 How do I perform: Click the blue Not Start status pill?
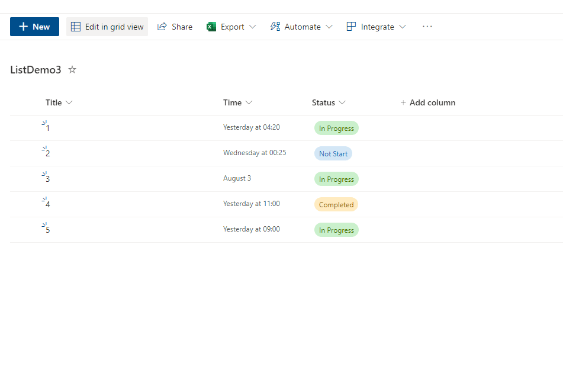point(333,154)
